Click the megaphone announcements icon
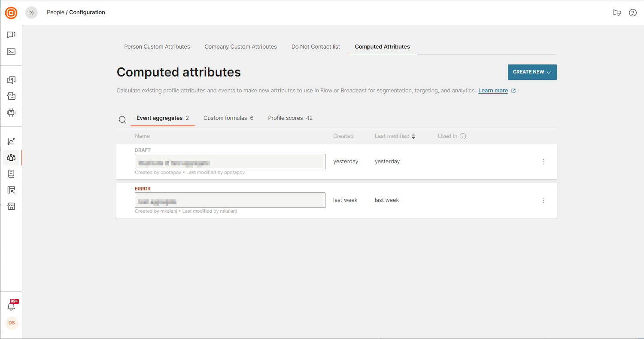 click(x=617, y=13)
